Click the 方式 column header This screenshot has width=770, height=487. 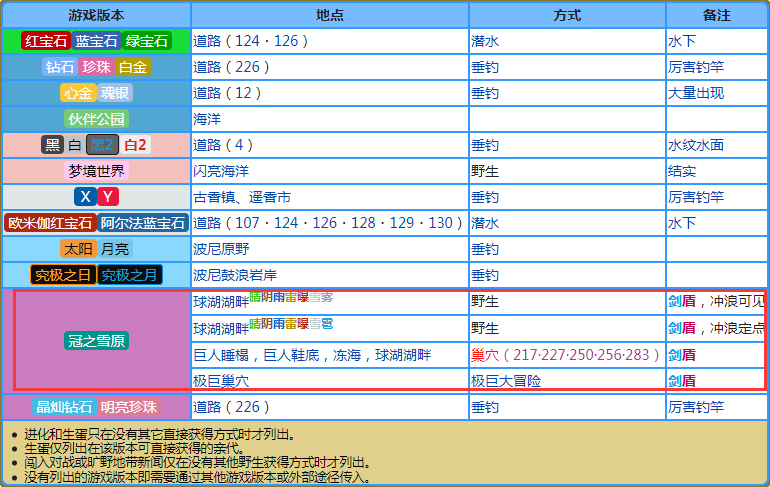click(x=567, y=15)
